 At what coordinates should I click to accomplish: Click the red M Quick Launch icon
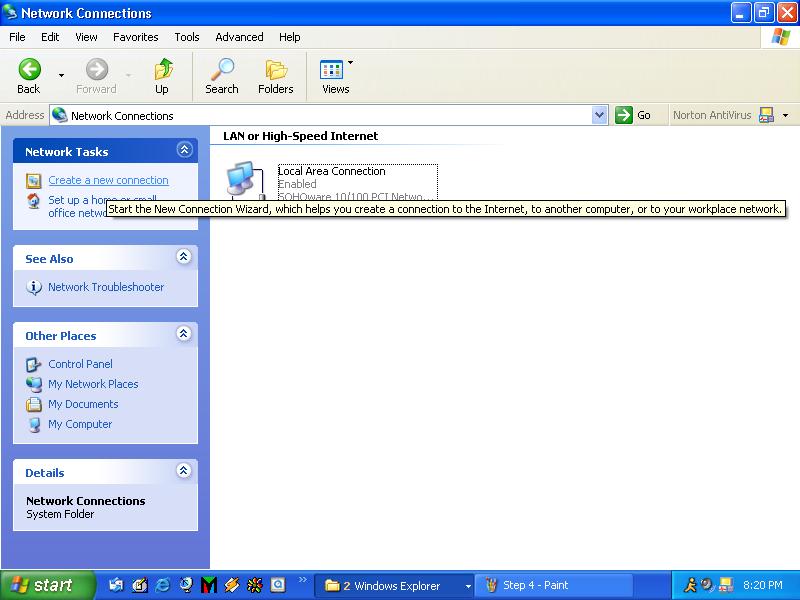[x=209, y=585]
